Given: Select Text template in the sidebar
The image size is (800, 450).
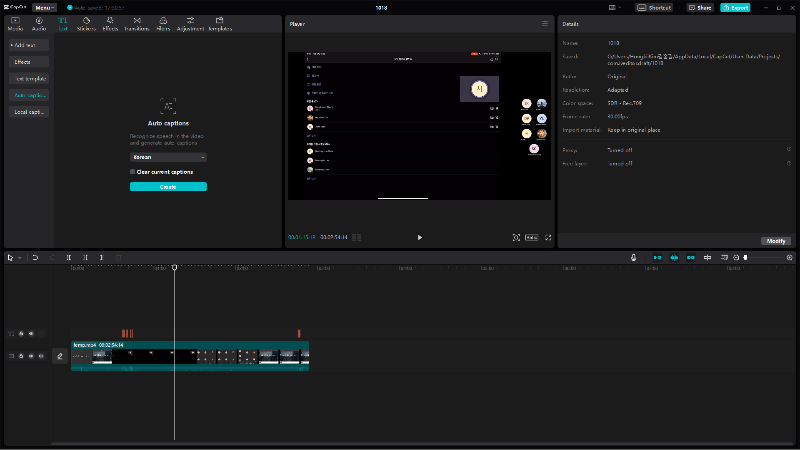Looking at the screenshot, I should pos(29,79).
